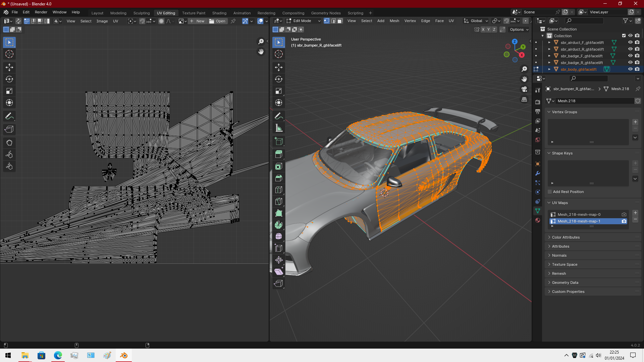
Task: Select the Grab tool in UV editor
Action: 9,143
